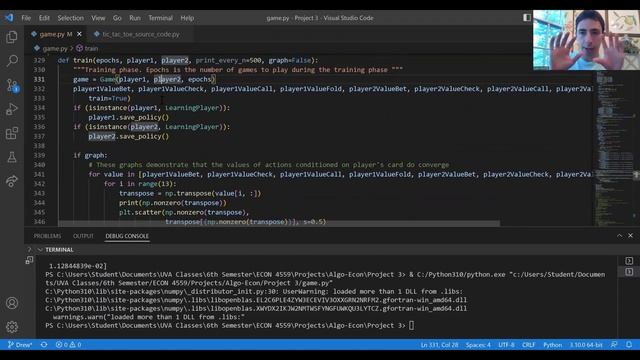Viewport: 640px width, 360px height.
Task: Open the Terminal menu
Action: tap(160, 18)
